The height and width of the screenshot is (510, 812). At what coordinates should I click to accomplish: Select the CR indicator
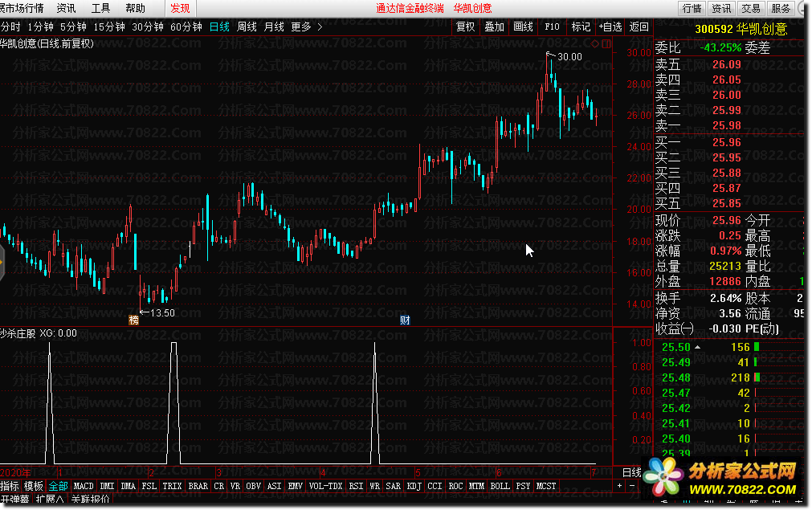[x=219, y=486]
